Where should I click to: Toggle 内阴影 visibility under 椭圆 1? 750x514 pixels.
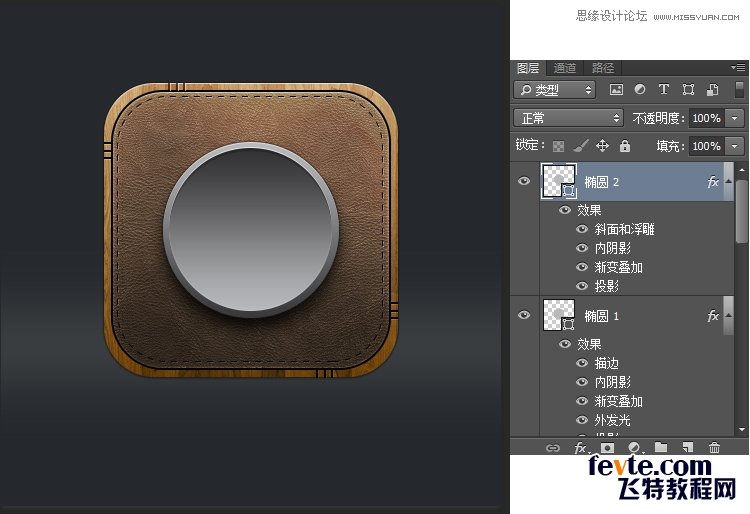pyautogui.click(x=582, y=382)
